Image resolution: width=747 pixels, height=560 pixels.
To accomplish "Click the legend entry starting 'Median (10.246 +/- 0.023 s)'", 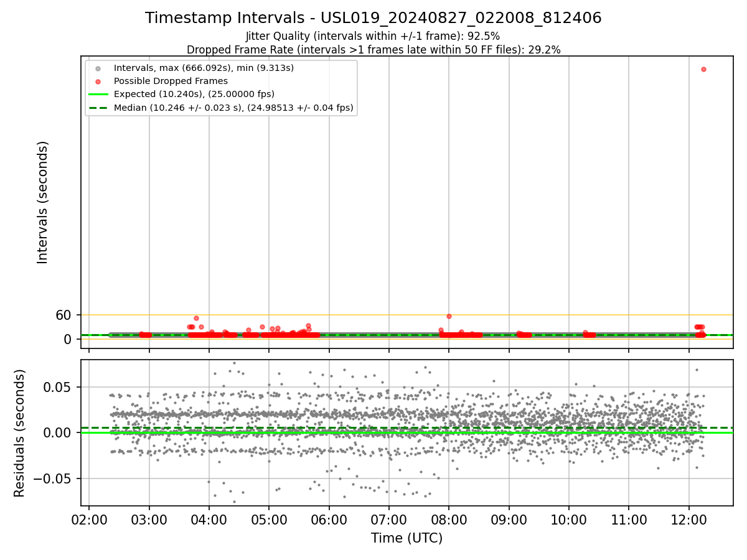I will point(233,108).
